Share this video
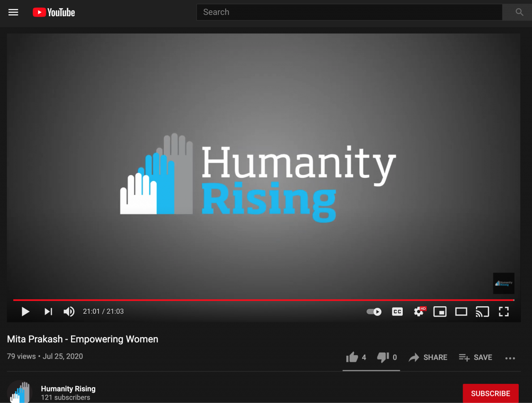This screenshot has width=532, height=403. click(428, 357)
